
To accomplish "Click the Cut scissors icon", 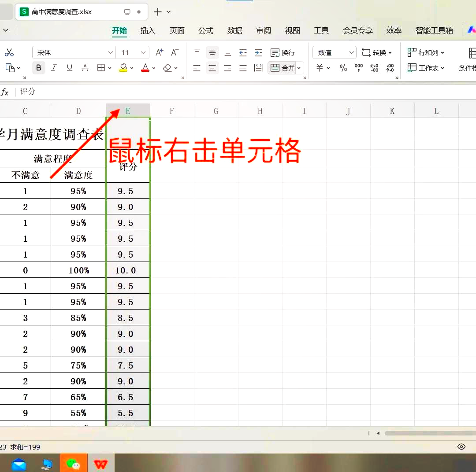I will click(9, 53).
